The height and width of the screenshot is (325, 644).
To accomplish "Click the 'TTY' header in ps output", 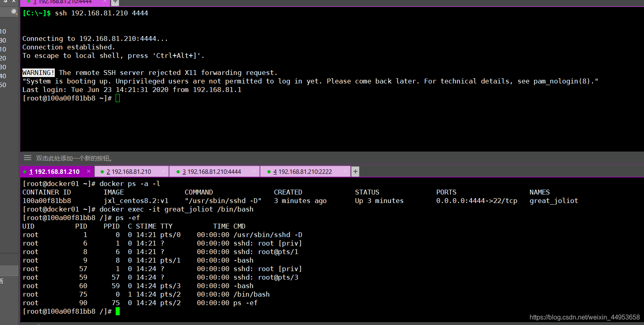I will 166,226.
